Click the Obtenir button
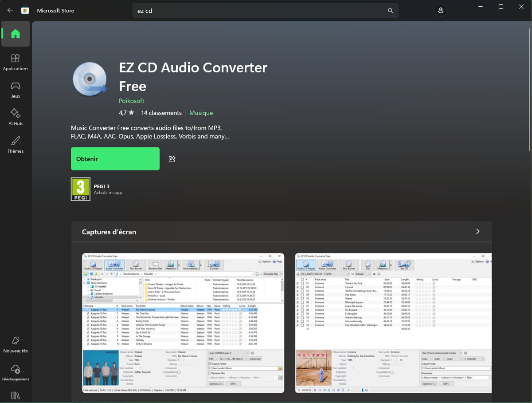This screenshot has width=532, height=403. click(x=115, y=159)
